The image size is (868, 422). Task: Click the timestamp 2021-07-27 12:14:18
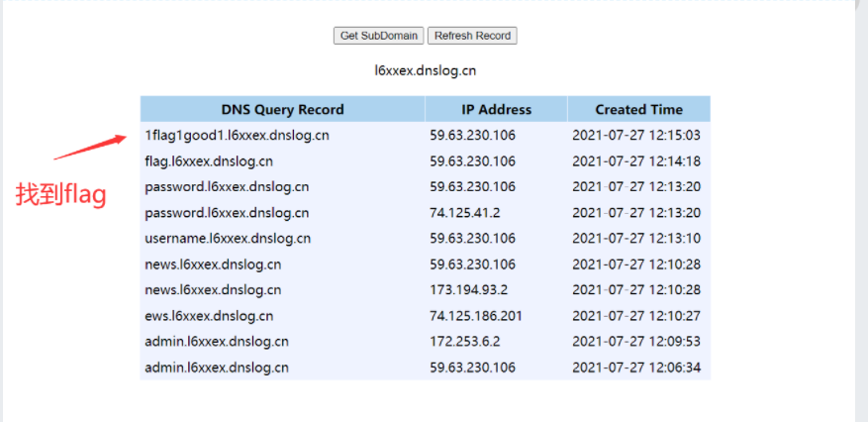pyautogui.click(x=636, y=161)
